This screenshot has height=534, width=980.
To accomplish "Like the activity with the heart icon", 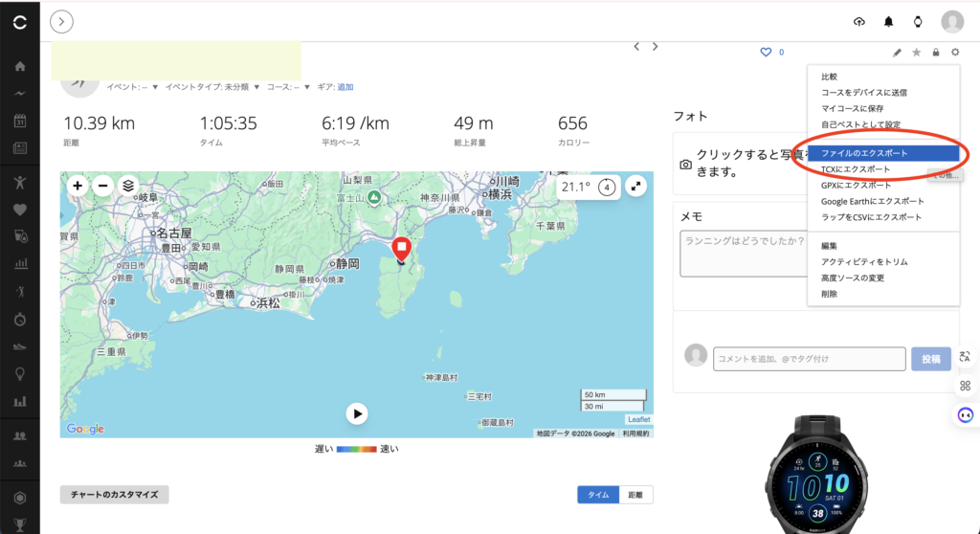I will pos(766,52).
